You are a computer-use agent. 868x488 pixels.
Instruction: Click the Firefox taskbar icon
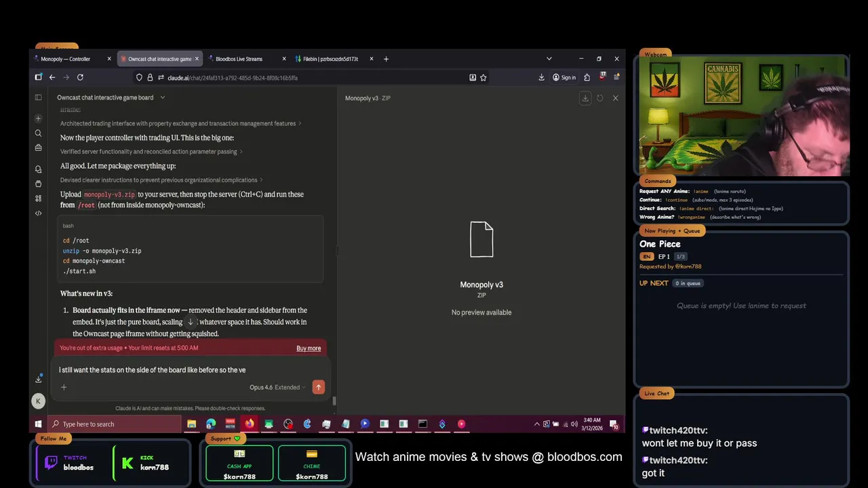tap(250, 424)
